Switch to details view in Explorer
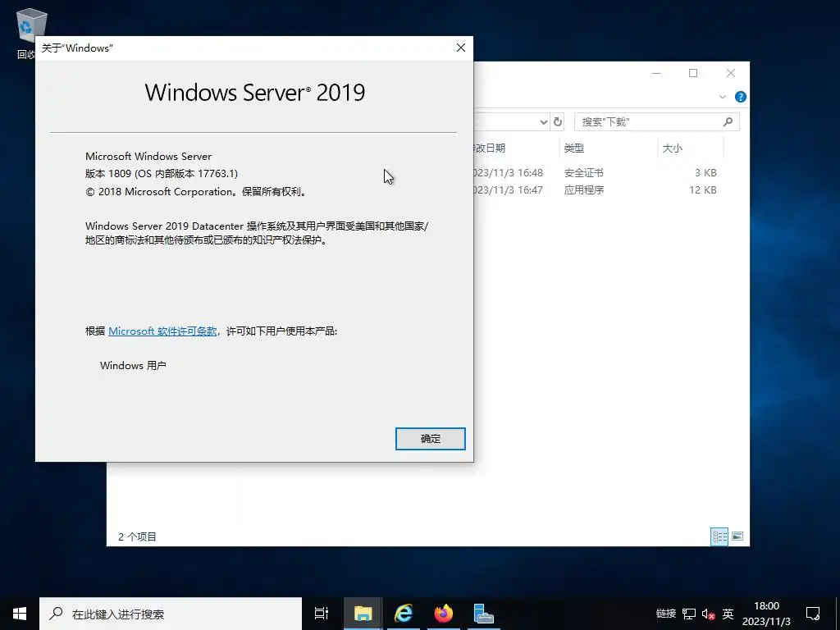This screenshot has width=840, height=630. [719, 536]
